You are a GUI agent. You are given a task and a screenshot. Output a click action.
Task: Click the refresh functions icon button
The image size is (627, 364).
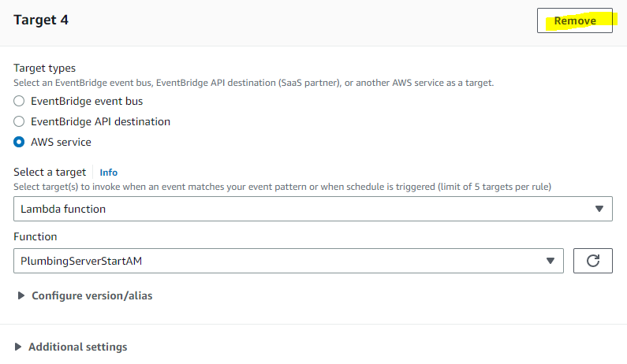point(593,262)
